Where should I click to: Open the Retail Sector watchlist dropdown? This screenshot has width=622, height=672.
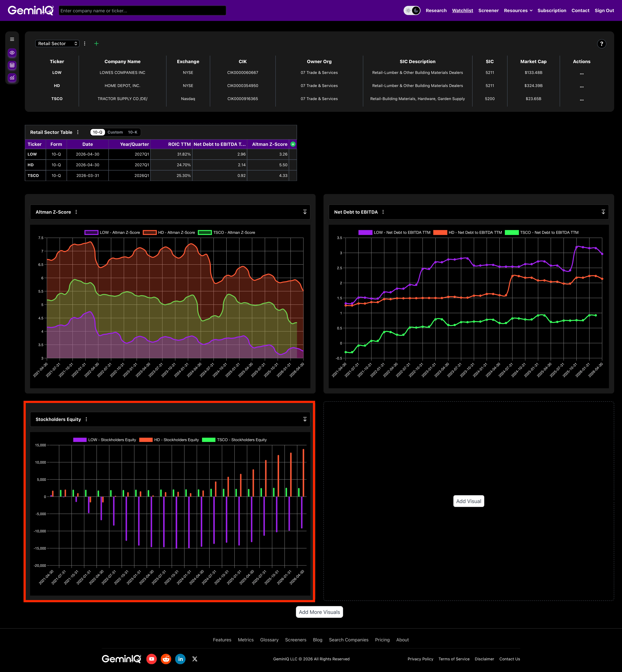57,43
